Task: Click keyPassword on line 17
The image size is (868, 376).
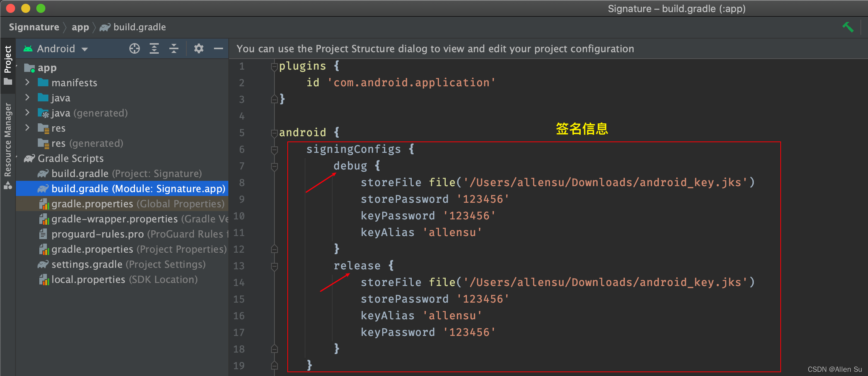Action: (398, 332)
